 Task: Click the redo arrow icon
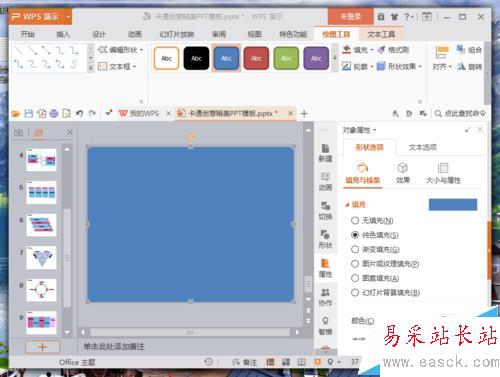92,114
